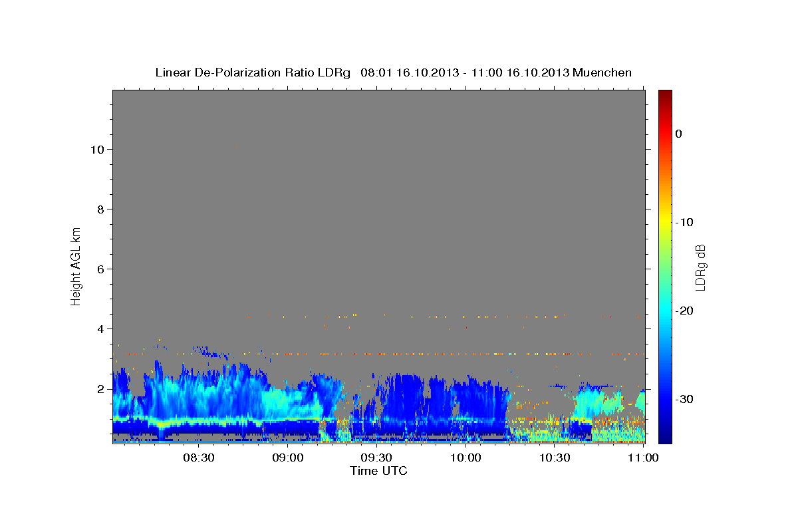
Task: Click the colorbar value 0
Action: (679, 134)
